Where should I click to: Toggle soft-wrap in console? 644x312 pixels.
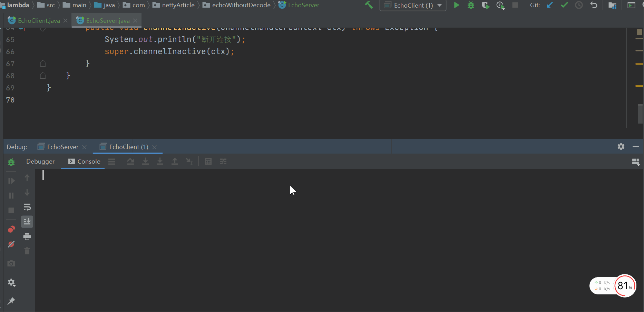click(27, 207)
